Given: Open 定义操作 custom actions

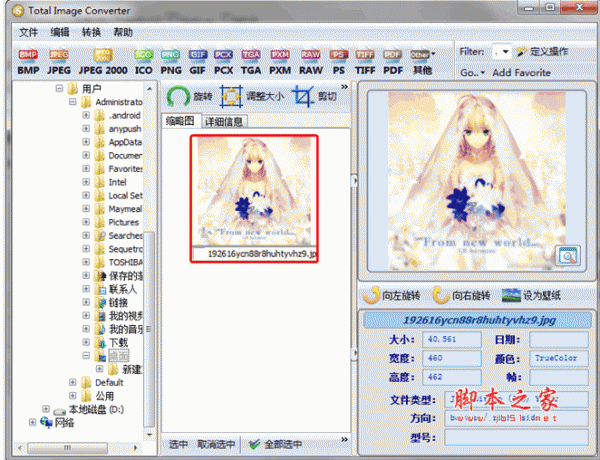Looking at the screenshot, I should pyautogui.click(x=542, y=52).
